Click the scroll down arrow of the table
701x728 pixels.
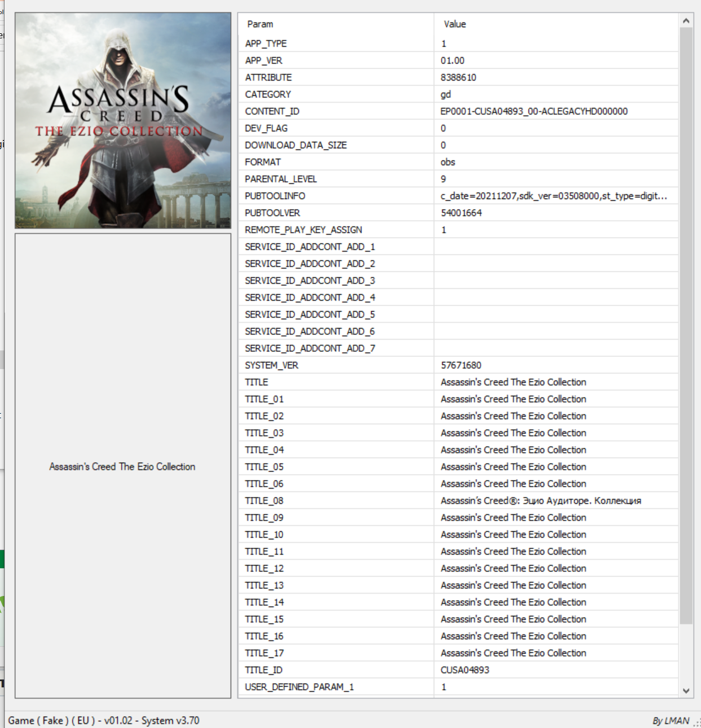click(x=686, y=690)
